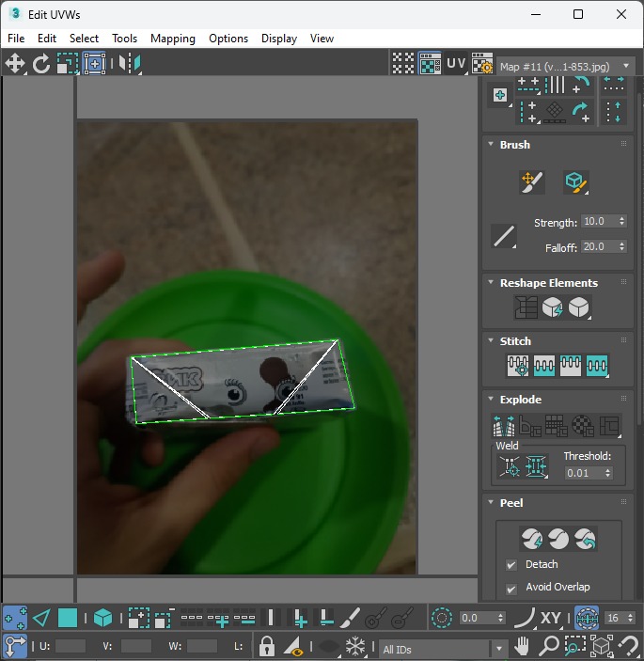Click the Zoom Extents icon
The image size is (644, 661).
point(602,646)
